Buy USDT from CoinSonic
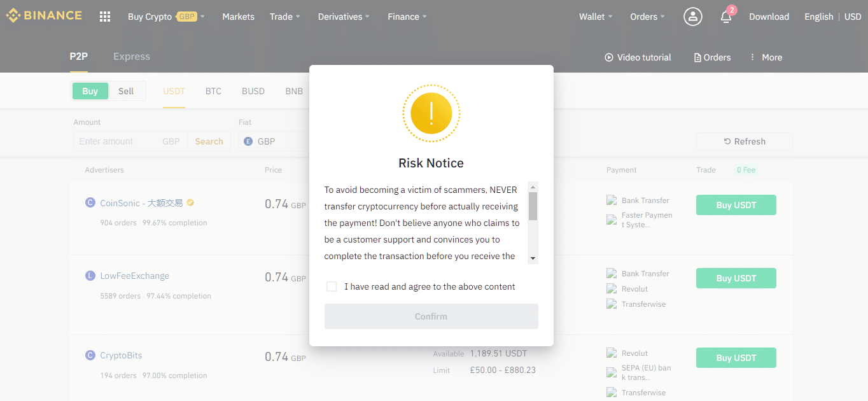The height and width of the screenshot is (401, 868). (x=736, y=205)
